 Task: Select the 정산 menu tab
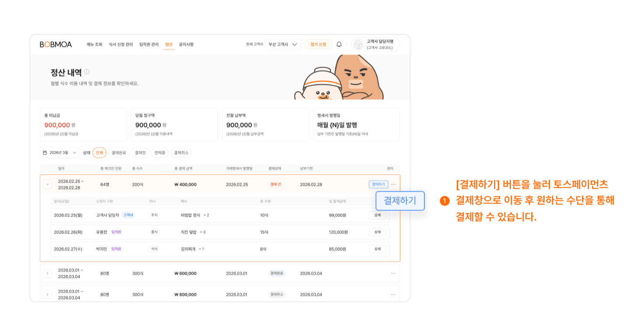pos(169,44)
